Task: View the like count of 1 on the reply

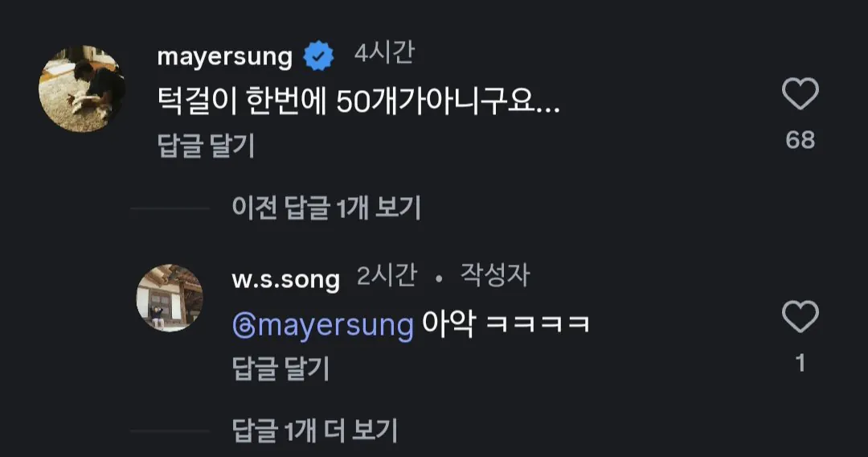Action: [800, 363]
